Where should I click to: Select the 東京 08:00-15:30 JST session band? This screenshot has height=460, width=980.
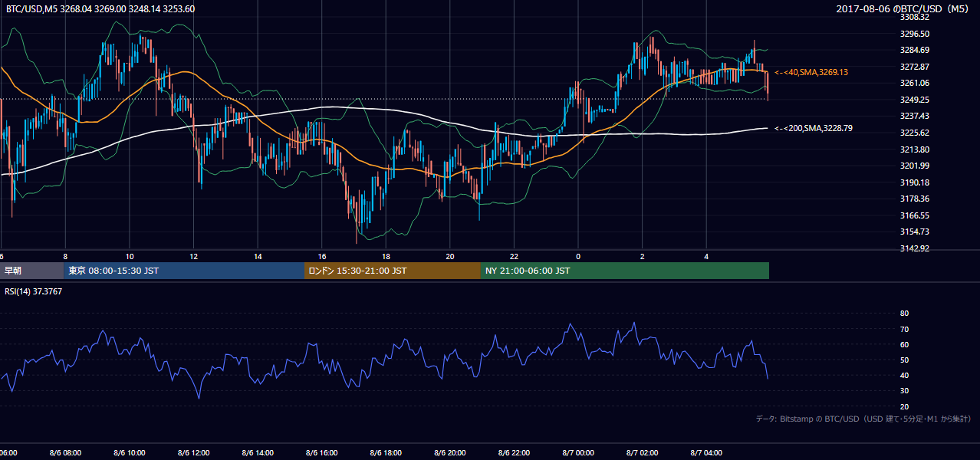[x=184, y=271]
